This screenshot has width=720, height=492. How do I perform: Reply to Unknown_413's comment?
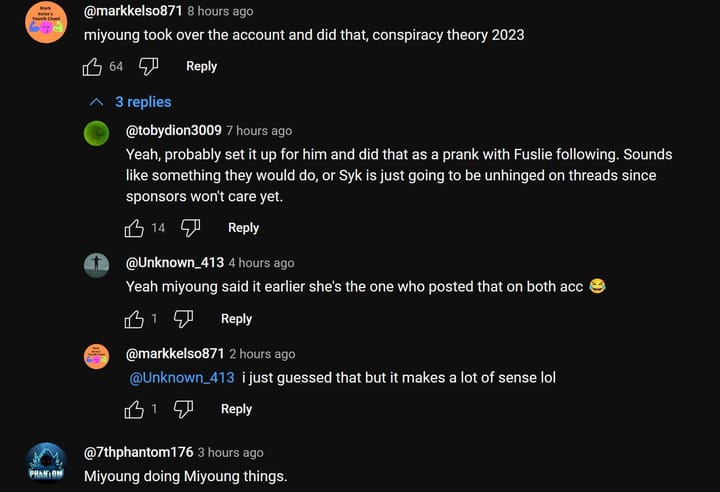(x=236, y=319)
